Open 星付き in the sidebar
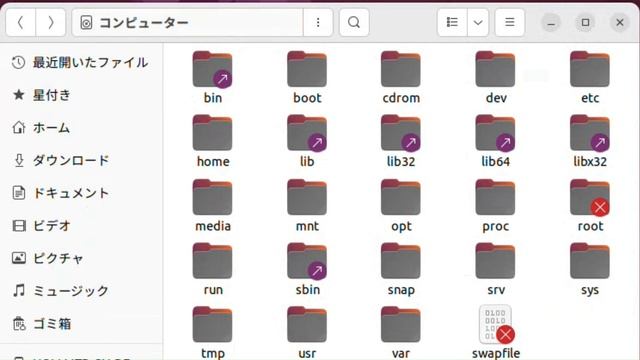Screen dimensions: 640x360 [81, 95]
